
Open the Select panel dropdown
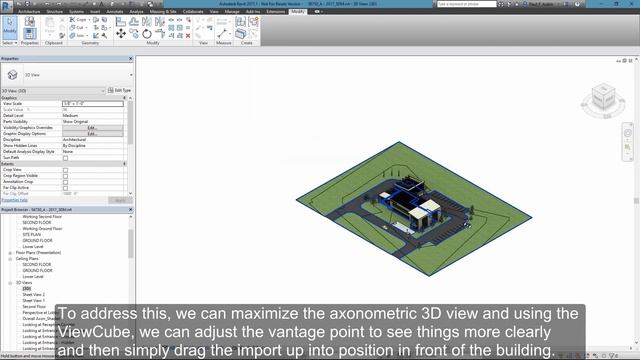(10, 43)
